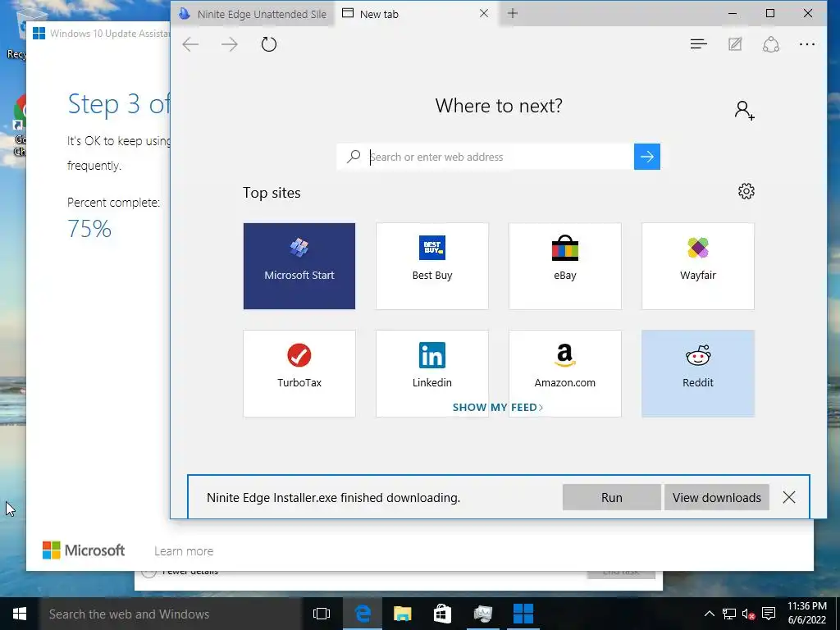Click the Share icon in Edge toolbar

771,44
